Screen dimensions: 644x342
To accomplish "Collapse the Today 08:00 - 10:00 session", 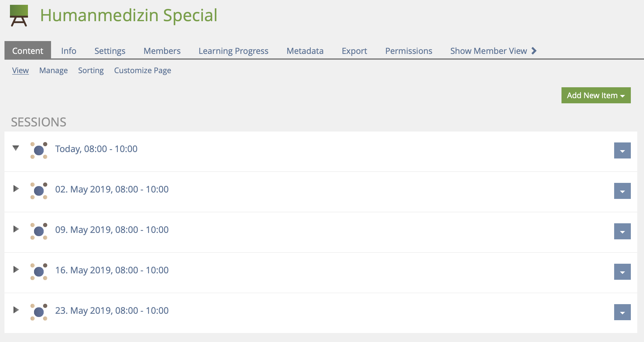I will [16, 148].
